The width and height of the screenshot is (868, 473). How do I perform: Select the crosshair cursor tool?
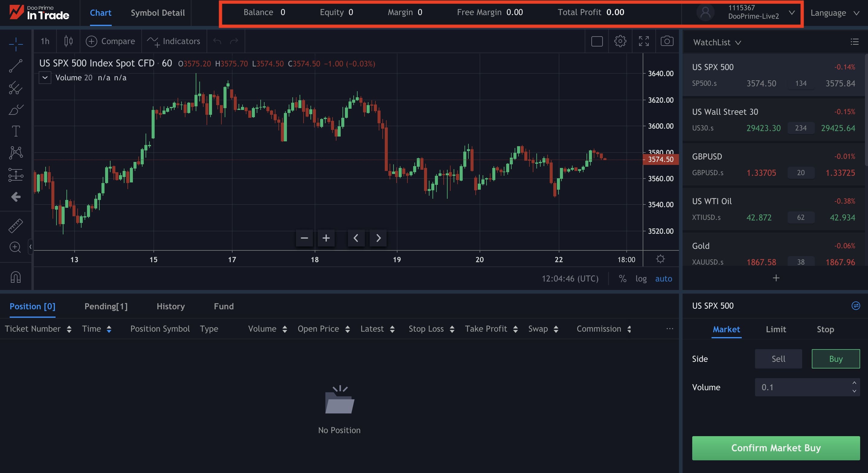pyautogui.click(x=16, y=44)
